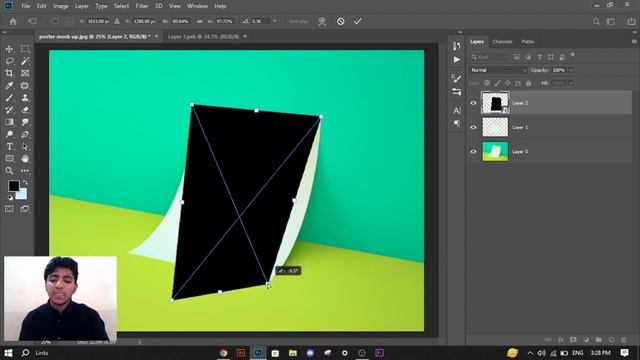Viewport: 640px width, 360px height.
Task: Select the Eyedropper tool
Action: point(9,86)
